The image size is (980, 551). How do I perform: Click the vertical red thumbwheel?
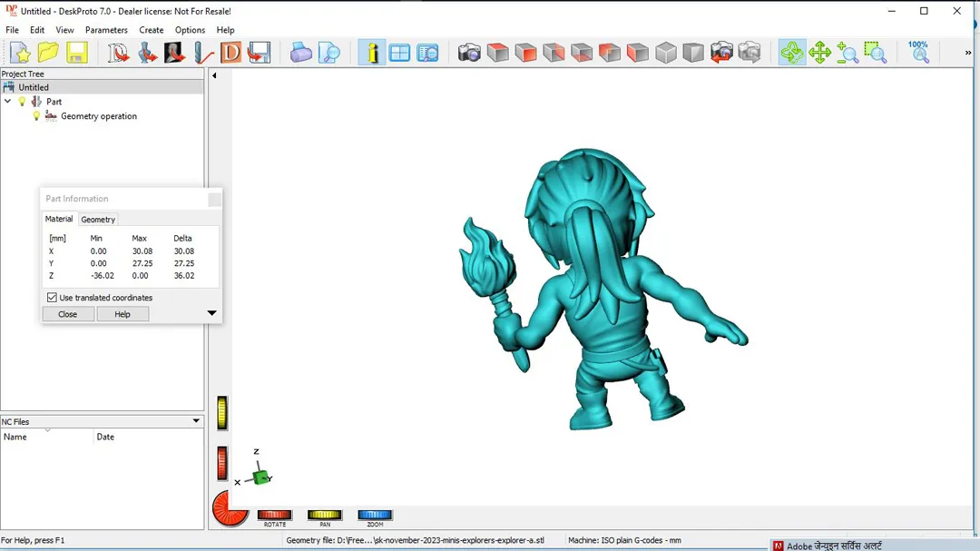coord(222,464)
